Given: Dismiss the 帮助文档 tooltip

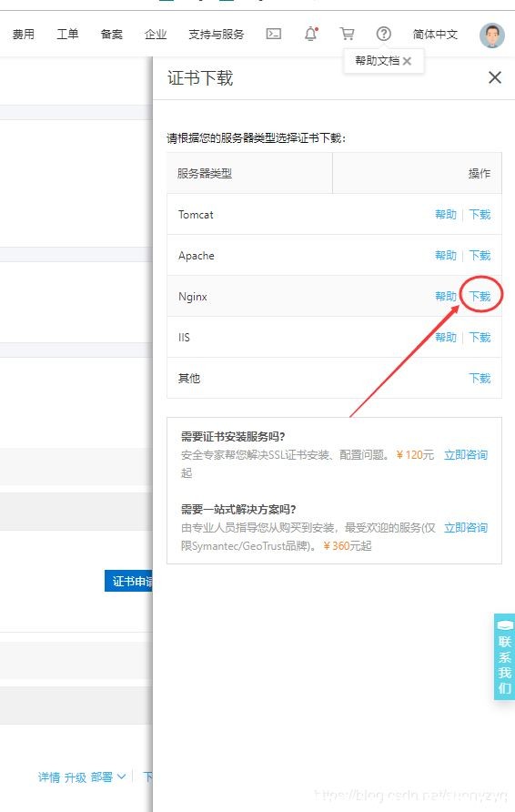Looking at the screenshot, I should pyautogui.click(x=407, y=61).
